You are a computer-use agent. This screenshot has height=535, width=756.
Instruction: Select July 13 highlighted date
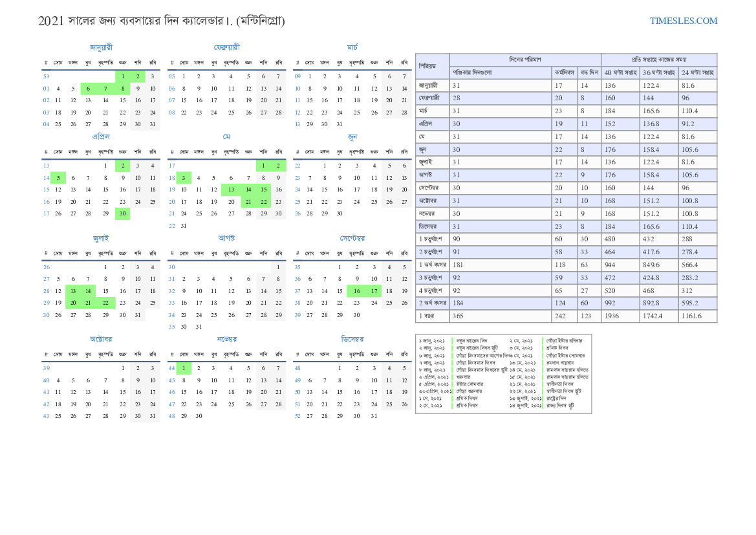point(73,291)
